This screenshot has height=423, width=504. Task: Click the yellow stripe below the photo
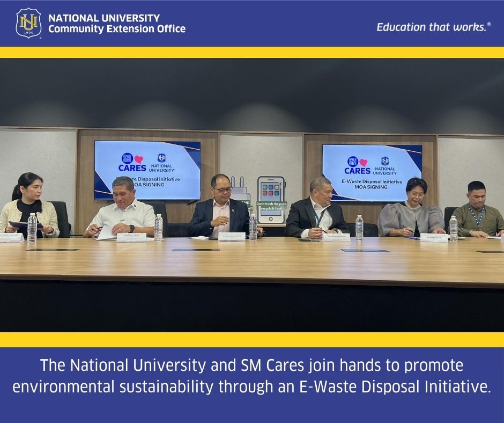[x=252, y=339]
